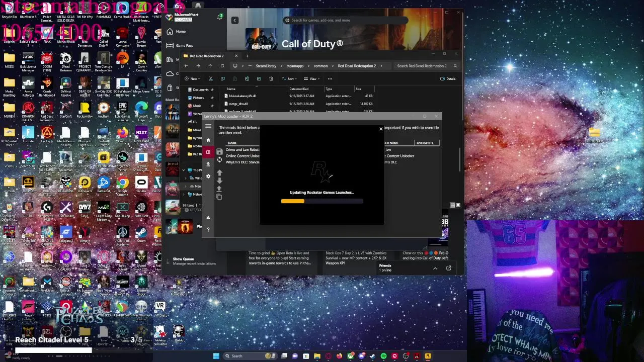
Task: Open Spotify from the taskbar
Action: (x=383, y=356)
